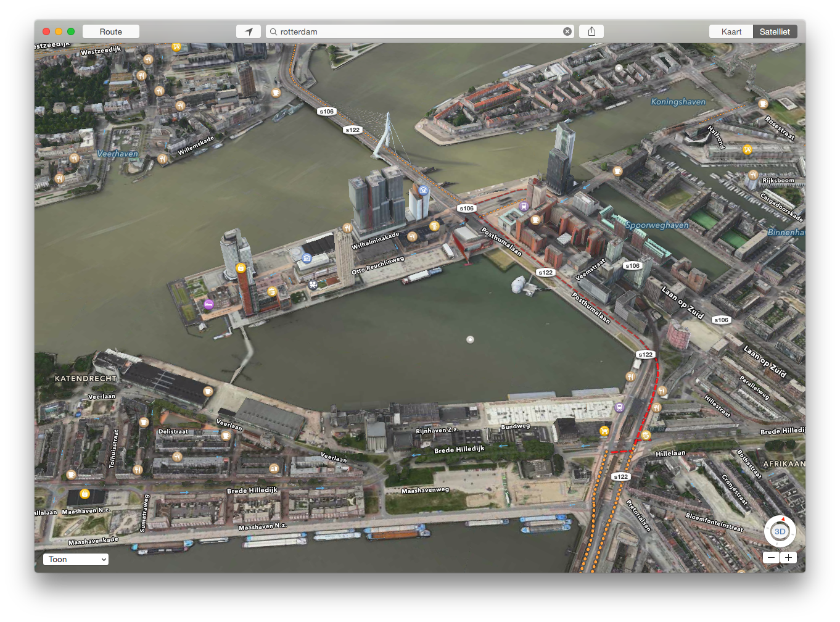840x622 pixels.
Task: Click the Spoorweghaven water label
Action: click(x=657, y=225)
